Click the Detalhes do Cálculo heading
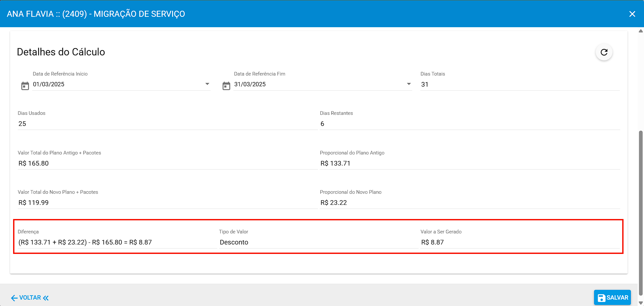The image size is (644, 306). 61,52
